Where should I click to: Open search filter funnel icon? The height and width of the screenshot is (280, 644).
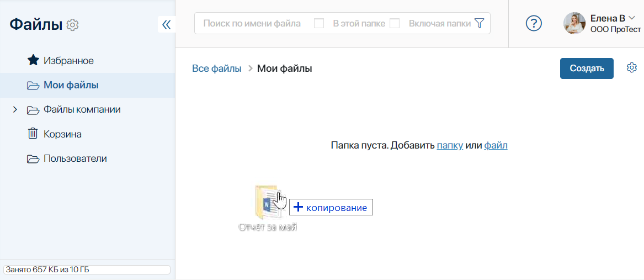coord(479,23)
